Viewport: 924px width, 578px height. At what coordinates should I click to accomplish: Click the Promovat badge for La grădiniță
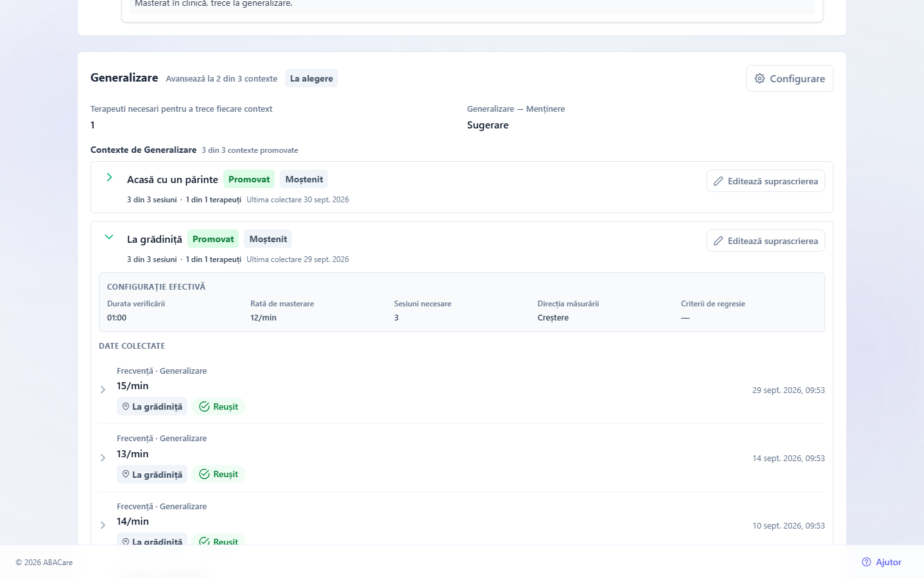tap(213, 239)
